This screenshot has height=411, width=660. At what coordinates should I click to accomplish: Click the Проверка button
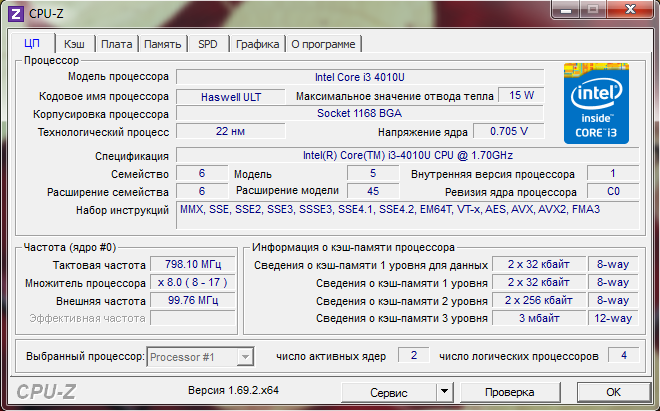tap(510, 392)
